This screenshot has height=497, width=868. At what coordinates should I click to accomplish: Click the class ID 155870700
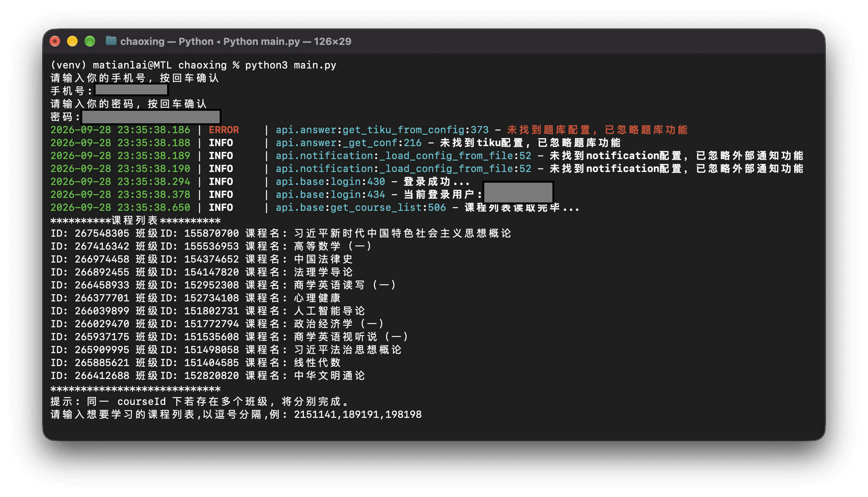[211, 233]
